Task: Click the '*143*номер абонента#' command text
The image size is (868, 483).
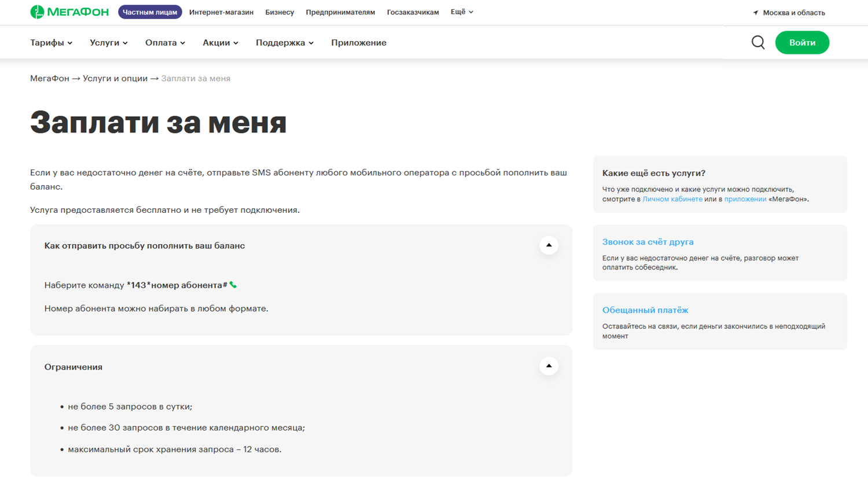Action: click(x=177, y=285)
